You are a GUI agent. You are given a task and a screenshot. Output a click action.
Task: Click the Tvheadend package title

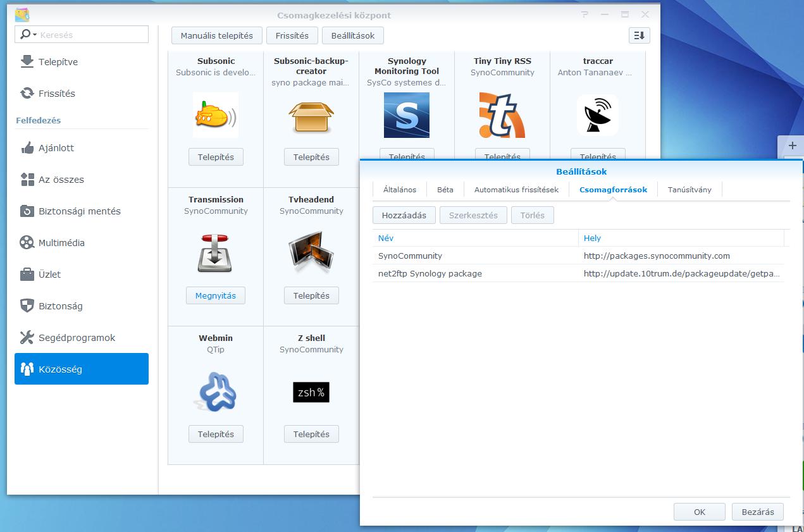coord(311,199)
